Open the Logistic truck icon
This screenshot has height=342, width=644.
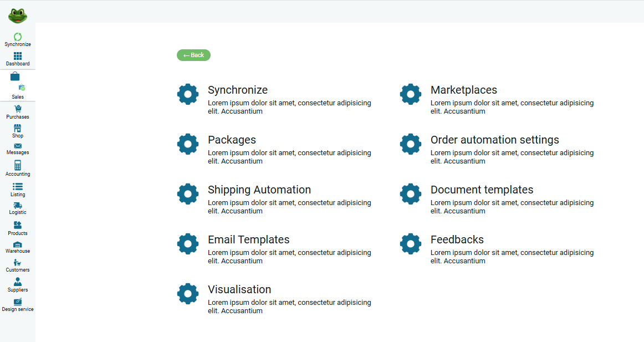pyautogui.click(x=18, y=206)
